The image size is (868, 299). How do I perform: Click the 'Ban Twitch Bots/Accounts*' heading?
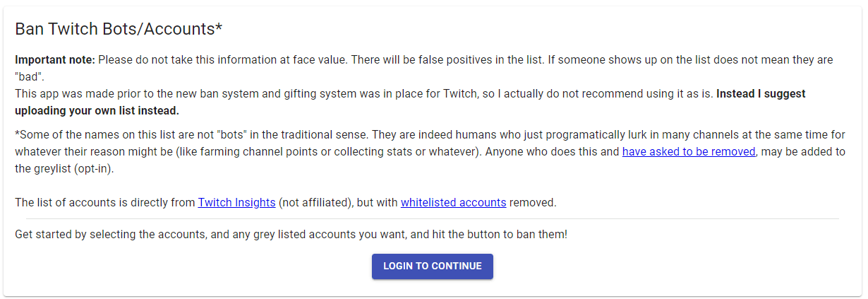(119, 29)
